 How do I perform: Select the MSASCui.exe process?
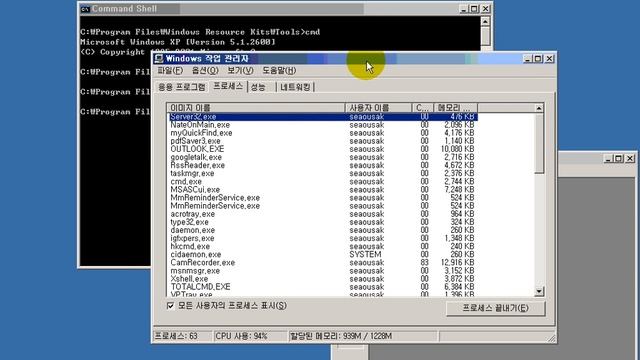195,190
